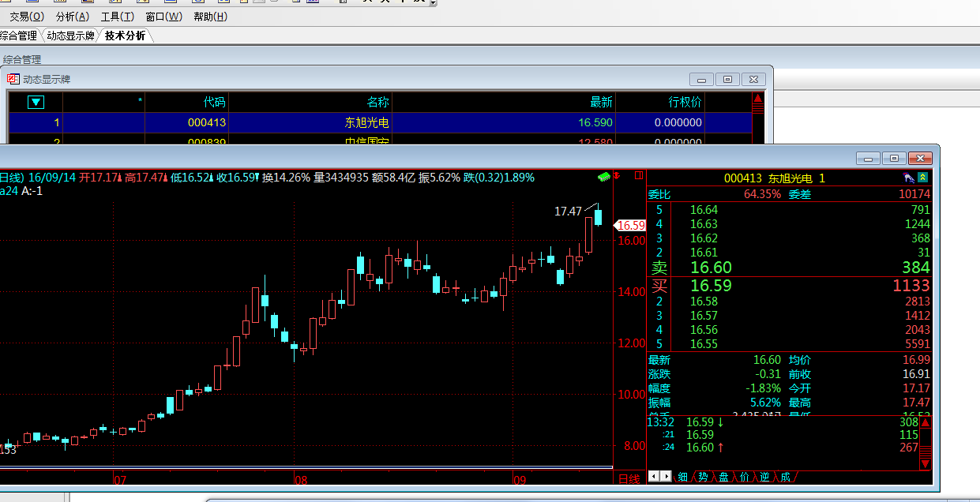Switch to the 盘 tab

click(x=723, y=476)
